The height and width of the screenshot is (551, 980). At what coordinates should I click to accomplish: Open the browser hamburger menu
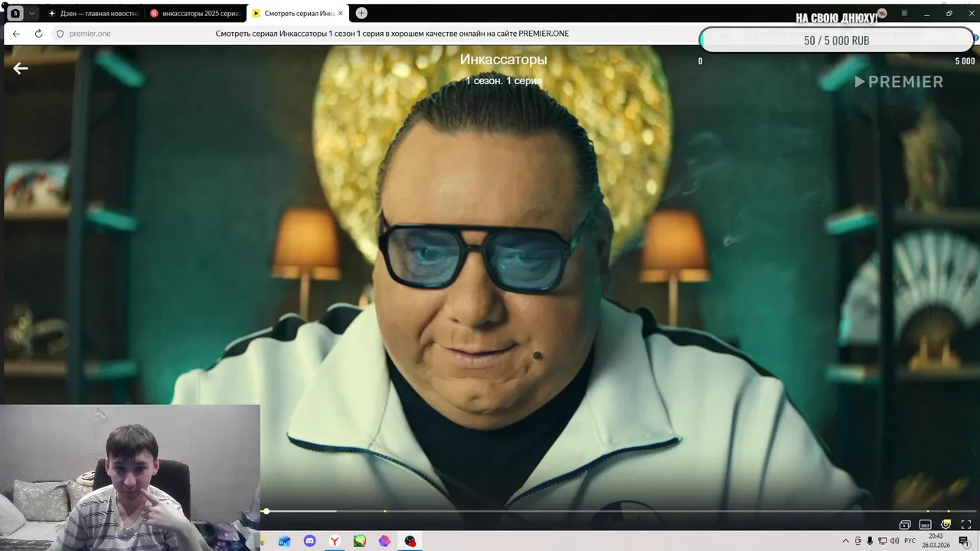pyautogui.click(x=904, y=13)
